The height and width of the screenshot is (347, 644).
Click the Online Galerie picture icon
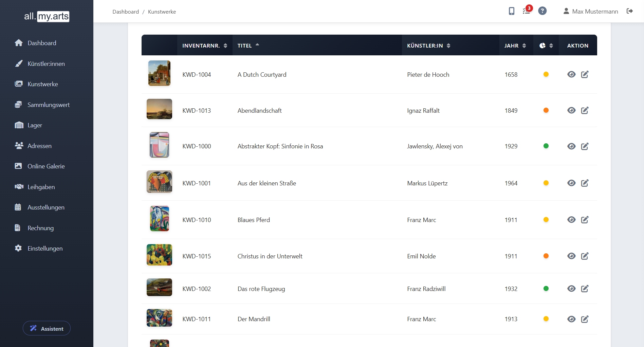[18, 166]
